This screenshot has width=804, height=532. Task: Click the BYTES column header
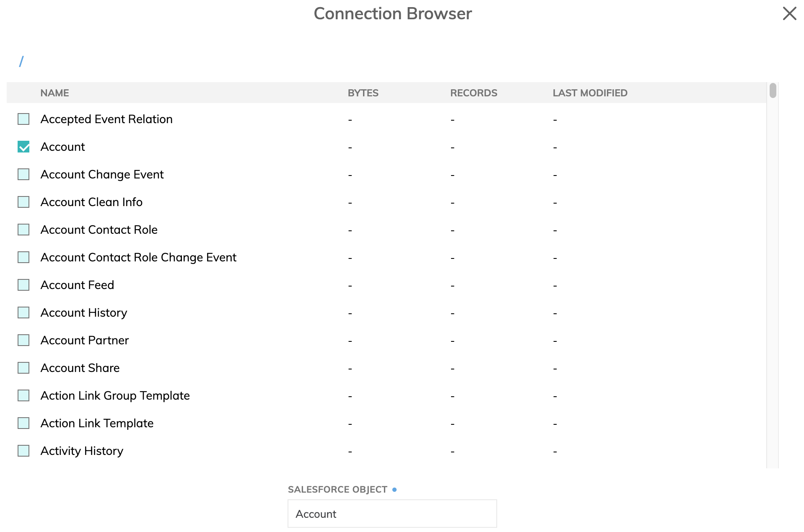coord(363,93)
